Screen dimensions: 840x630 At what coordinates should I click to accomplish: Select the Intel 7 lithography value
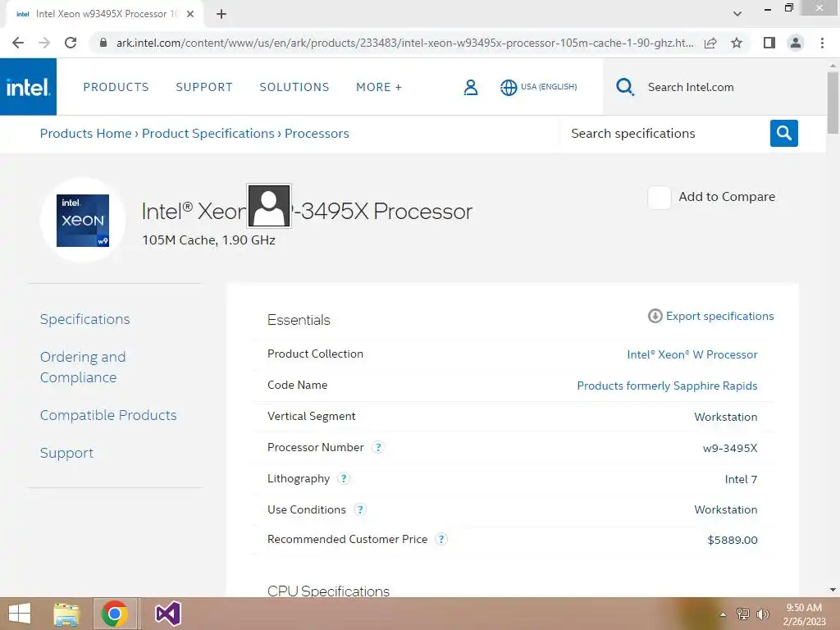741,479
